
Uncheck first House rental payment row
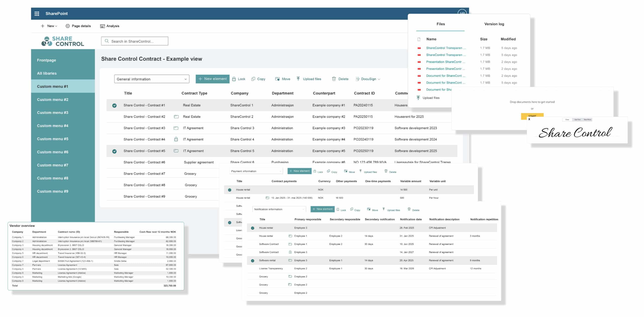pos(230,190)
